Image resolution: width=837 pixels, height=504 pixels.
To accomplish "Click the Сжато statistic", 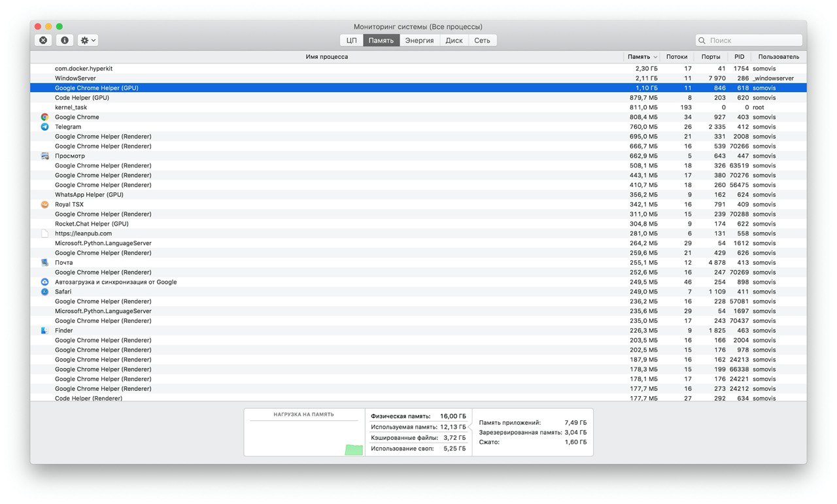I will pyautogui.click(x=532, y=443).
